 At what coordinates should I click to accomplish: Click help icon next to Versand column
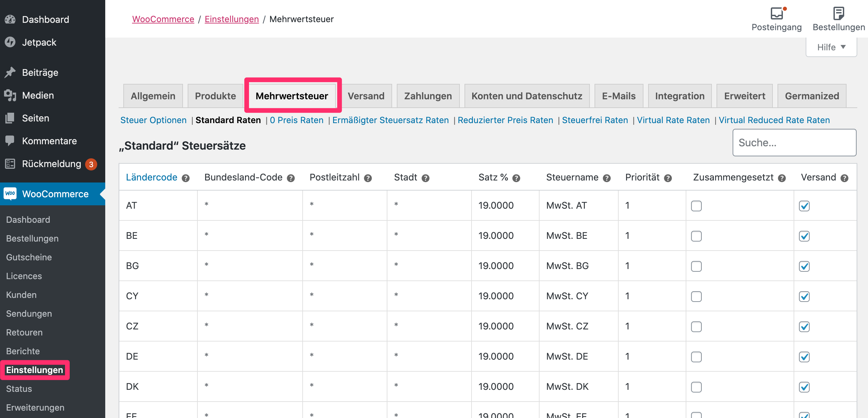tap(845, 178)
